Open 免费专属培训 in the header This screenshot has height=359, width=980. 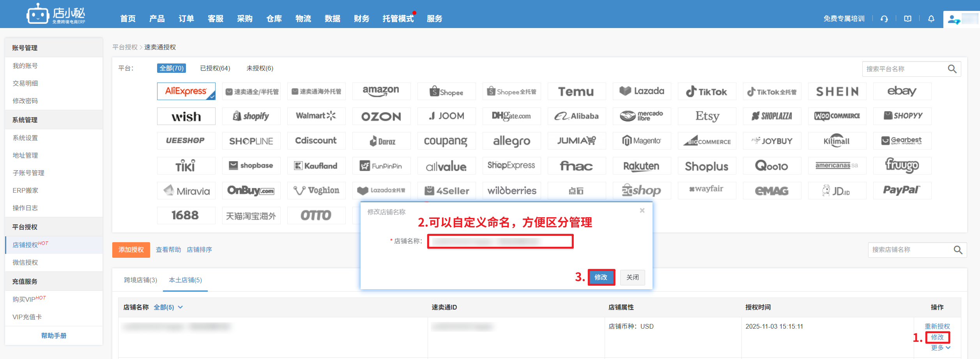tap(844, 19)
